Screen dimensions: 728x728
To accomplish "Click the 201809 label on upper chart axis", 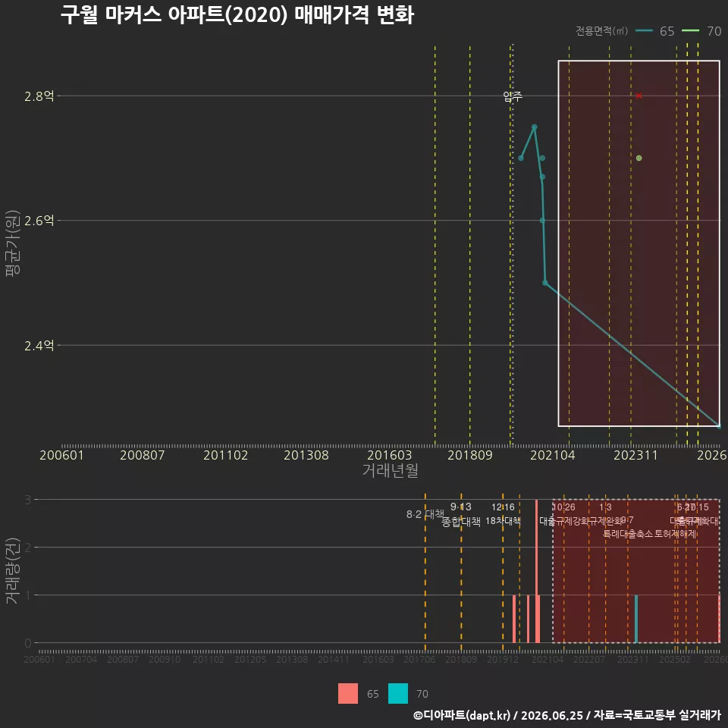I will tap(470, 455).
